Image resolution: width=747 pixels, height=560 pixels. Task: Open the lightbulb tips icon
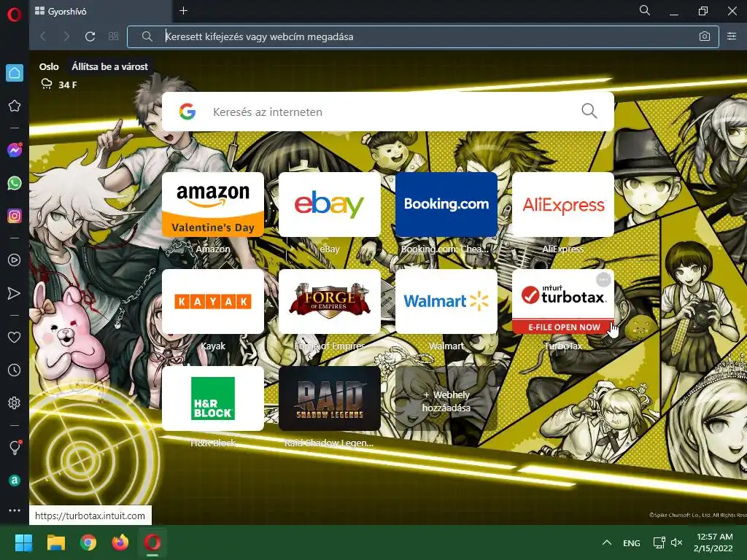[x=15, y=447]
